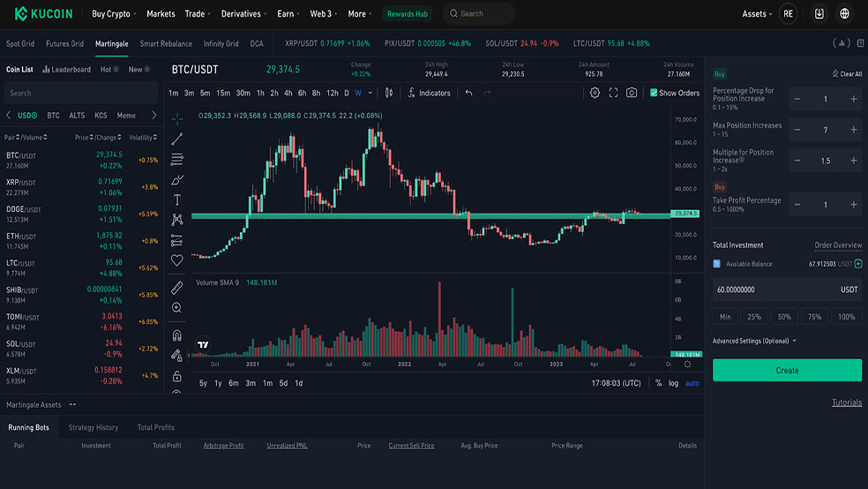Open the Assets dropdown
Viewport: 868px width, 489px height.
click(x=757, y=14)
